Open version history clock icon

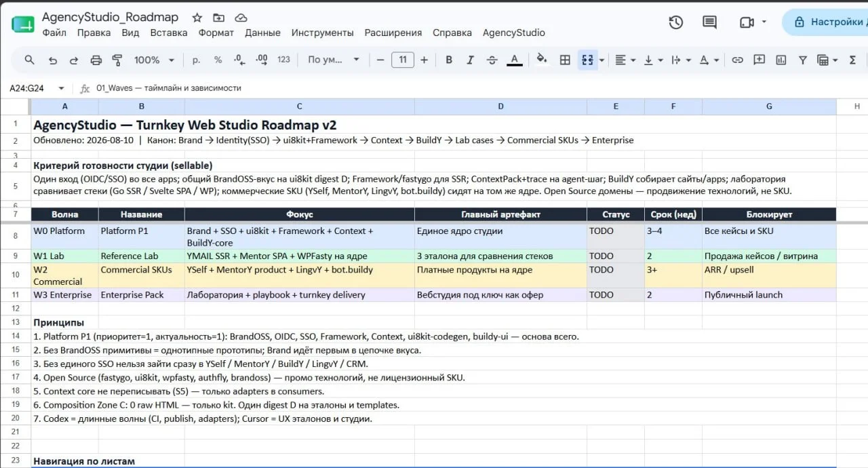click(675, 22)
